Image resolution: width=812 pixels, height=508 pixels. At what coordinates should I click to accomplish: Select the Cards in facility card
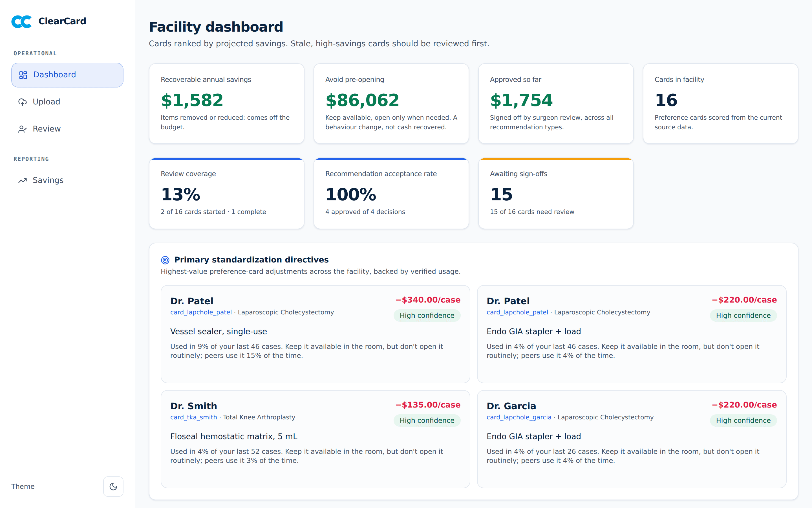pos(720,104)
